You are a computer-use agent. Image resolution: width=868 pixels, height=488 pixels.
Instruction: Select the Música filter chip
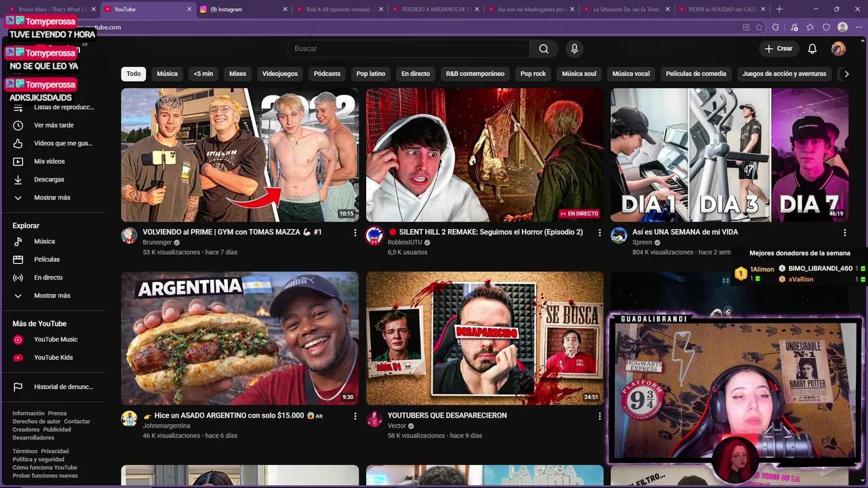click(x=167, y=74)
